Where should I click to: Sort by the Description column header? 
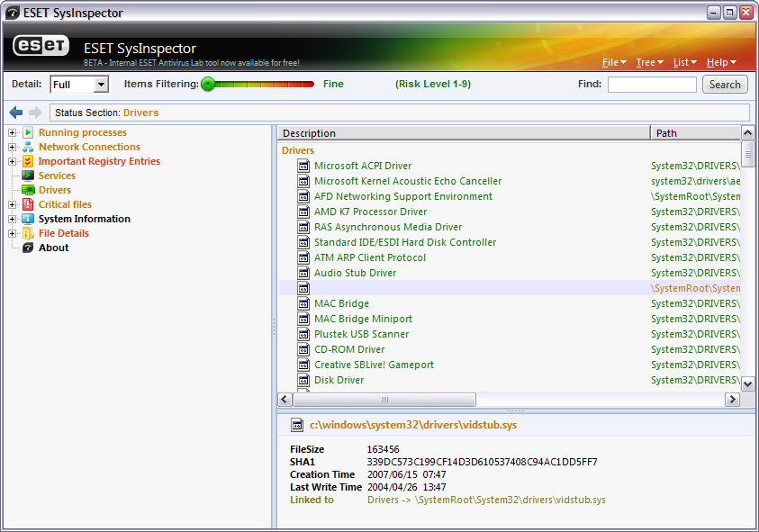[464, 133]
